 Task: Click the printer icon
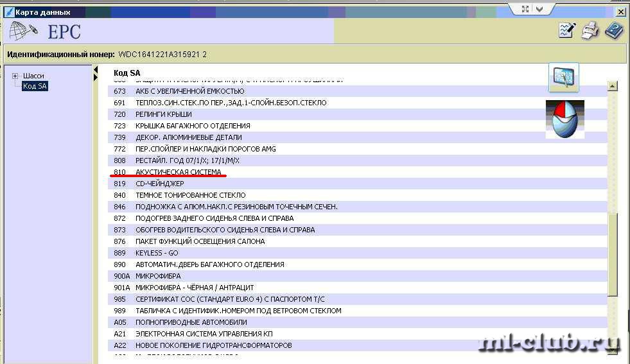point(590,31)
